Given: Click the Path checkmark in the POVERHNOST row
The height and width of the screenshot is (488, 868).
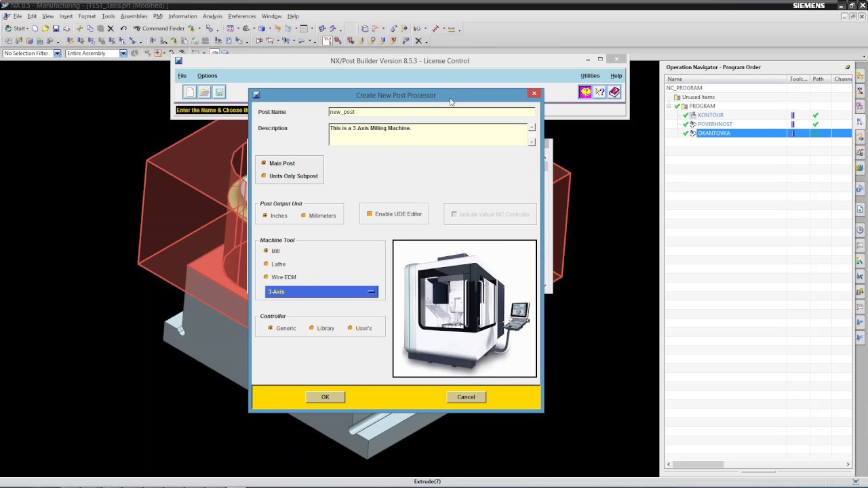Looking at the screenshot, I should pos(816,124).
